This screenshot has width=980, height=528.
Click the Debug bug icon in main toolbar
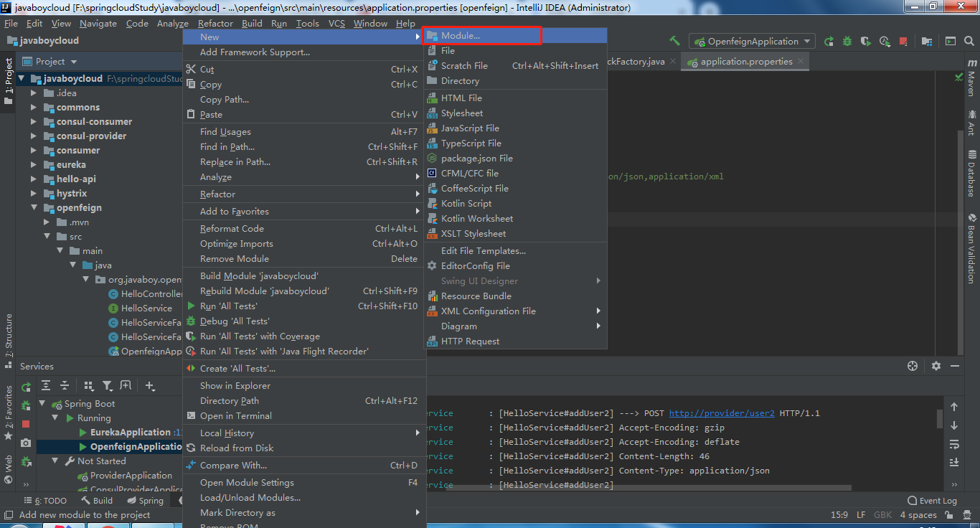click(x=847, y=42)
